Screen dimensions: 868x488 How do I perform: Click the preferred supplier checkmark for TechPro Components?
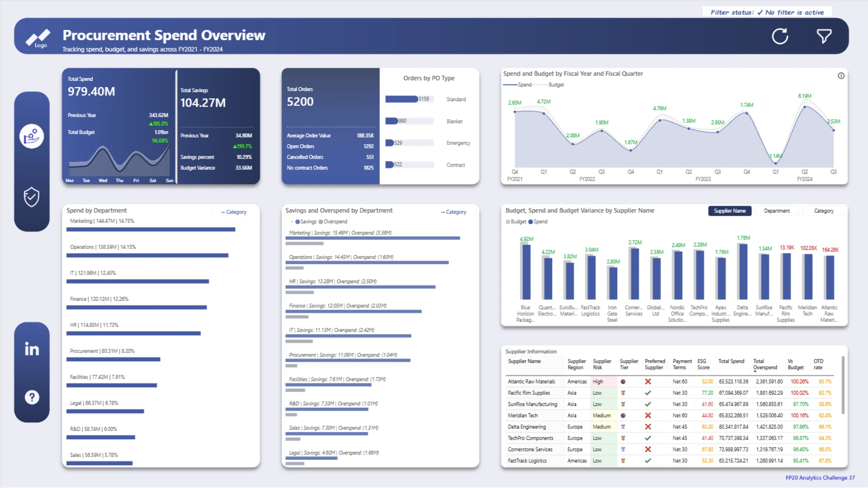coord(648,438)
